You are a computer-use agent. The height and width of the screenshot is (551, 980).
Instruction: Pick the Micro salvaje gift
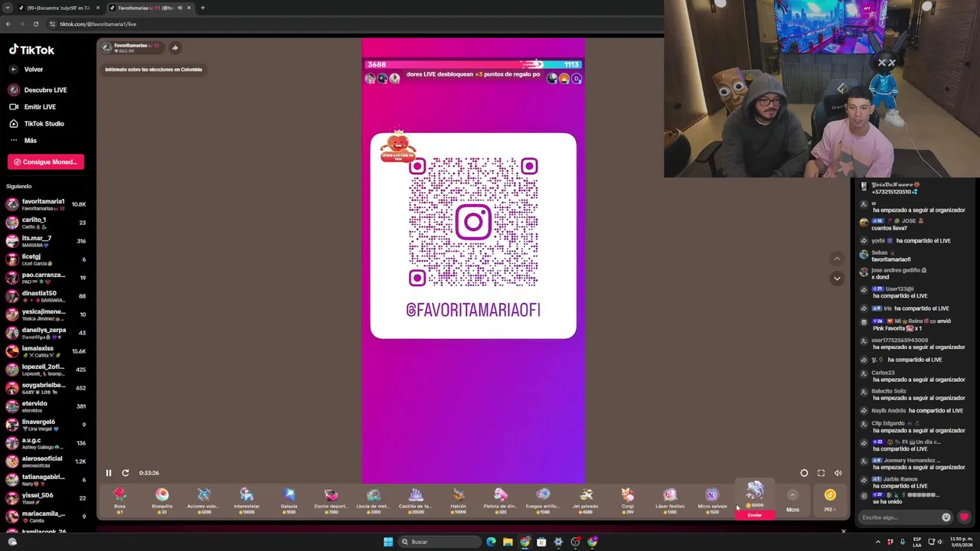pyautogui.click(x=713, y=500)
